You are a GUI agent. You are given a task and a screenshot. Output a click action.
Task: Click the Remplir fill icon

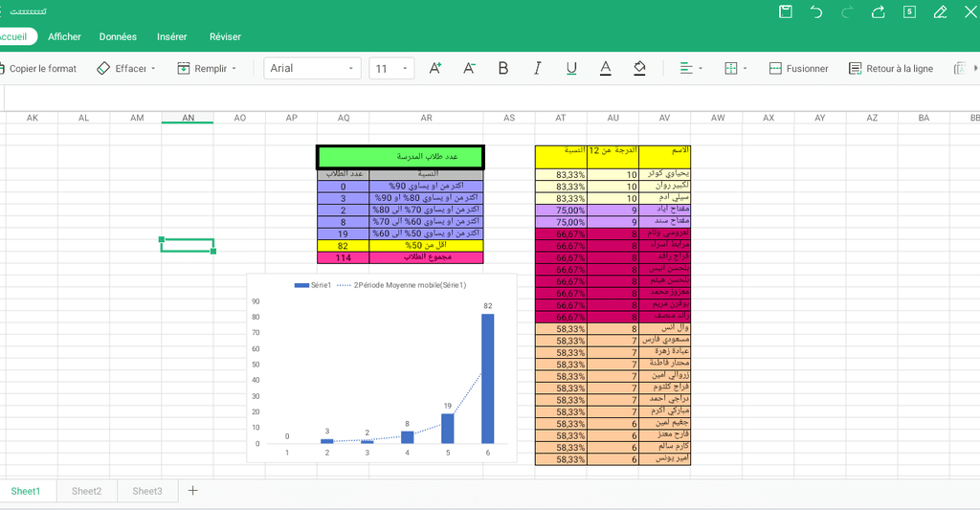click(183, 68)
